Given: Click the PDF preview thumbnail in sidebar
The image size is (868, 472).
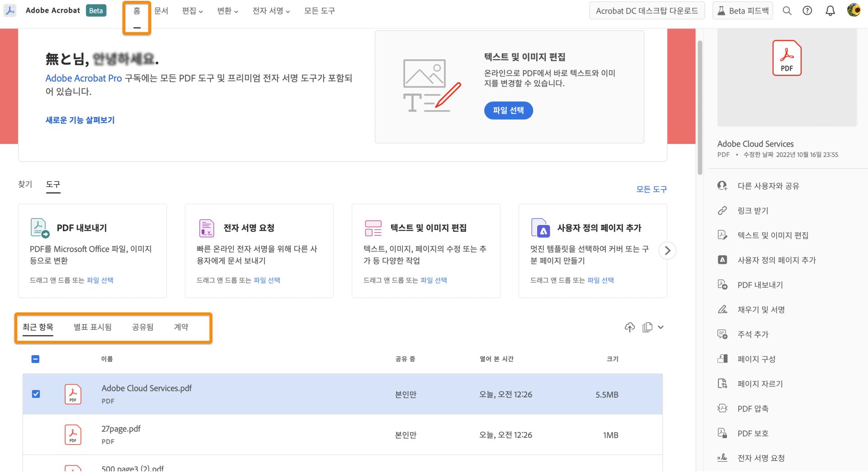Looking at the screenshot, I should pyautogui.click(x=787, y=77).
